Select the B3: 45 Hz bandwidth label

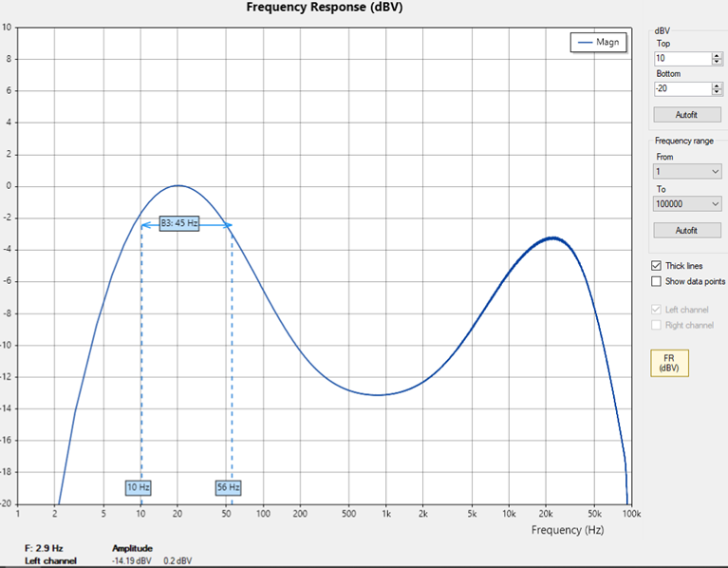pyautogui.click(x=179, y=223)
